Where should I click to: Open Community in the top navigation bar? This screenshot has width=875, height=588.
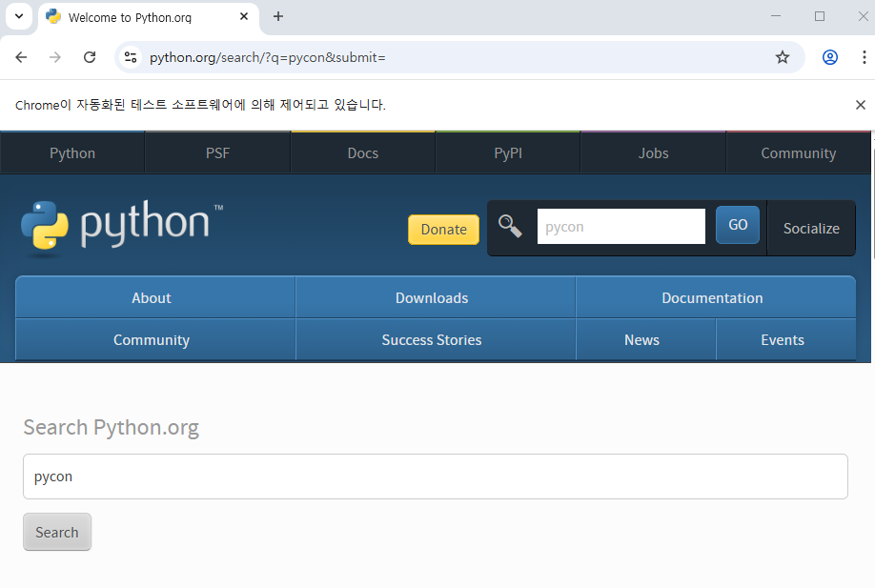799,153
